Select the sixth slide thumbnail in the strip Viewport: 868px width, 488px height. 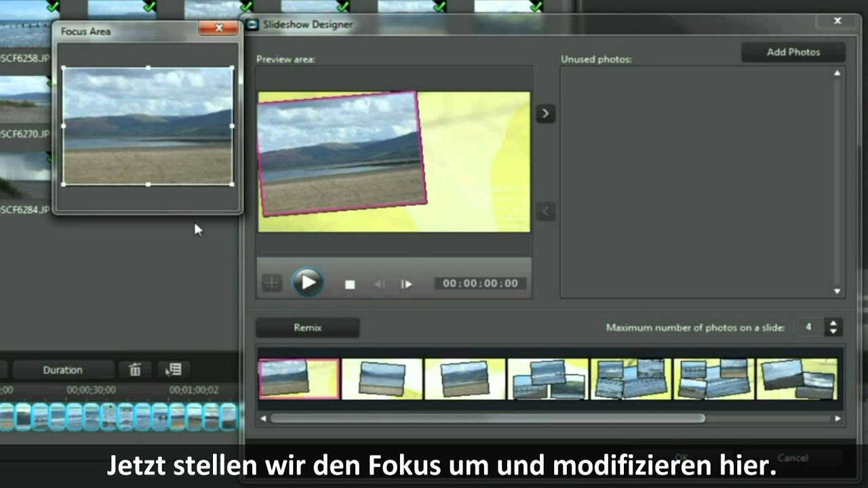pyautogui.click(x=713, y=379)
